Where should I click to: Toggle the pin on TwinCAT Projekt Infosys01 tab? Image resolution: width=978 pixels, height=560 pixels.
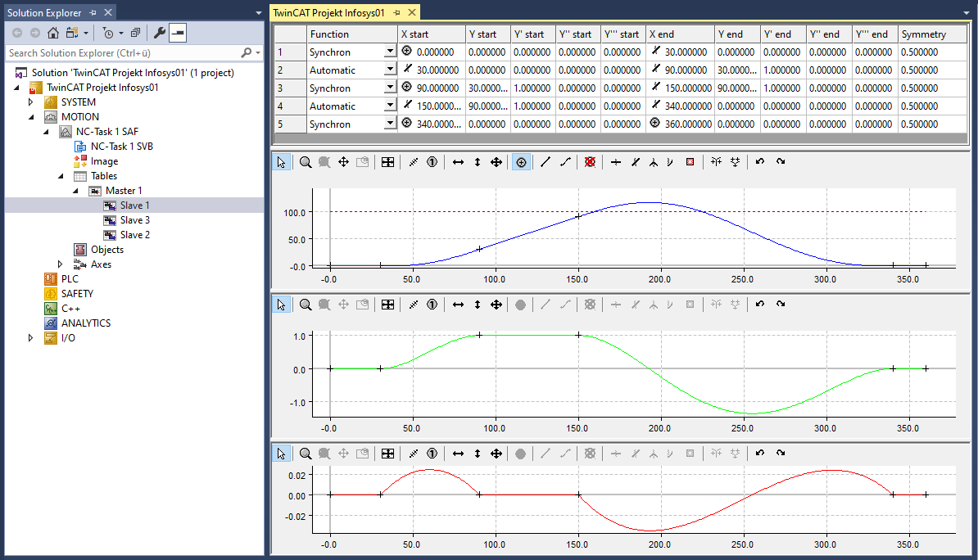point(396,12)
